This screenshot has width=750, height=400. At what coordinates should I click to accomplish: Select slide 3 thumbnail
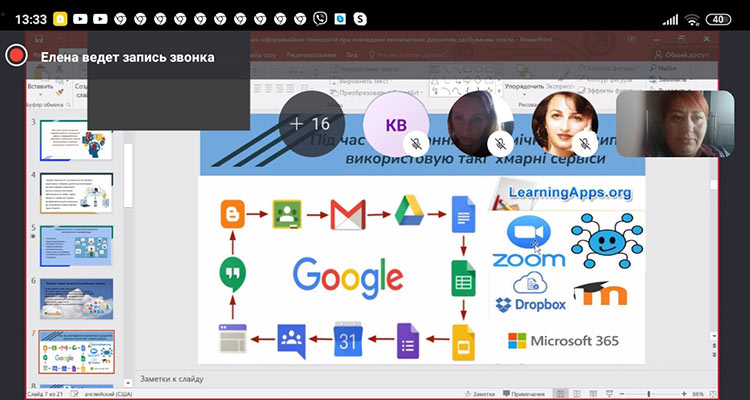click(77, 140)
